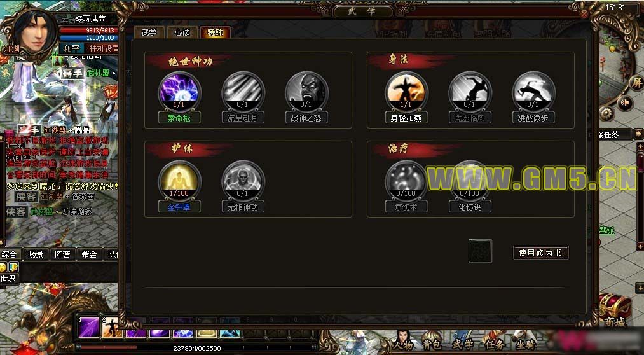Click the 凭虚临风 skill icon
This screenshot has width=644, height=355.
[469, 92]
